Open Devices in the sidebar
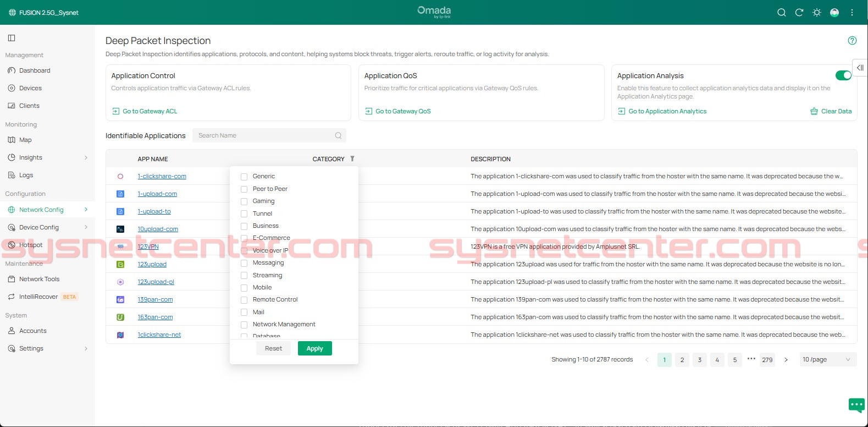Screen dimensions: 868x427 click(30, 88)
